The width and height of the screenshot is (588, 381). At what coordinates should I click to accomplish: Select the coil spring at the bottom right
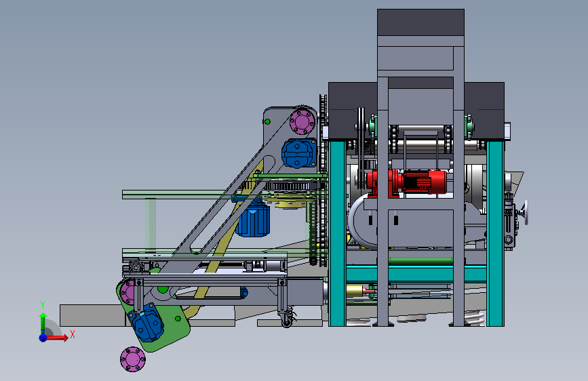pos(475,319)
